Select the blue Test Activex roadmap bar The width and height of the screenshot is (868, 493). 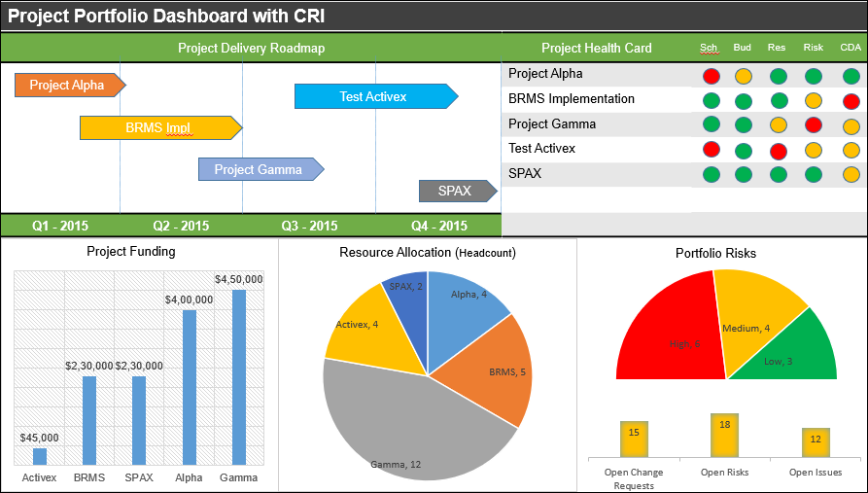[x=374, y=96]
